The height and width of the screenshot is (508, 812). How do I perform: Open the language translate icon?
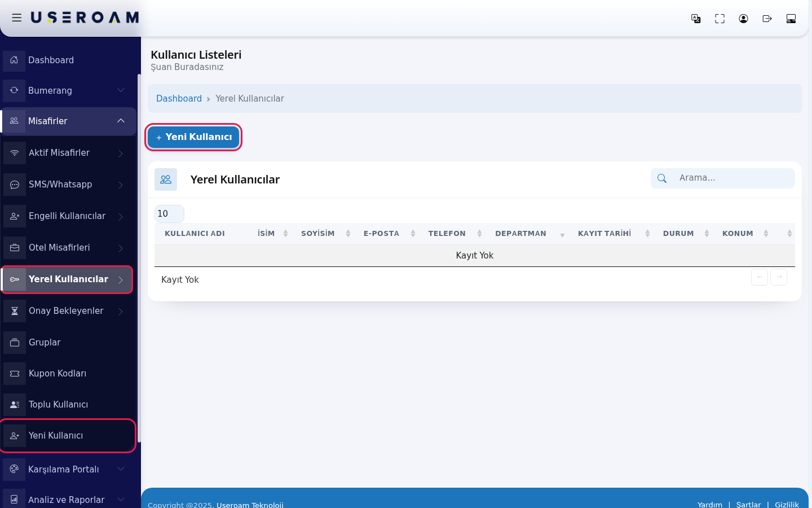tap(696, 19)
